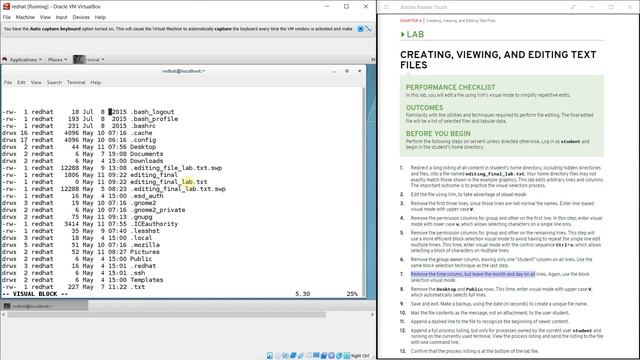Open the terminal window's File menu

8,82
